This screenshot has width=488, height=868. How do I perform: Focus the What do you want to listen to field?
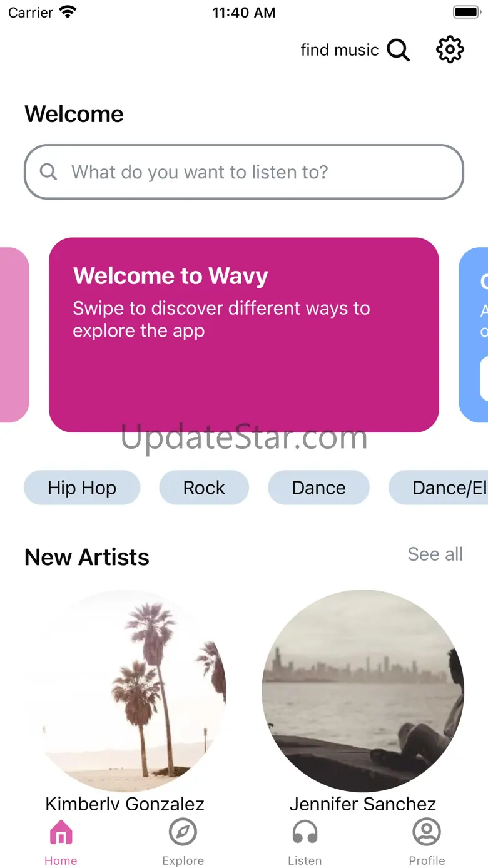pos(244,172)
